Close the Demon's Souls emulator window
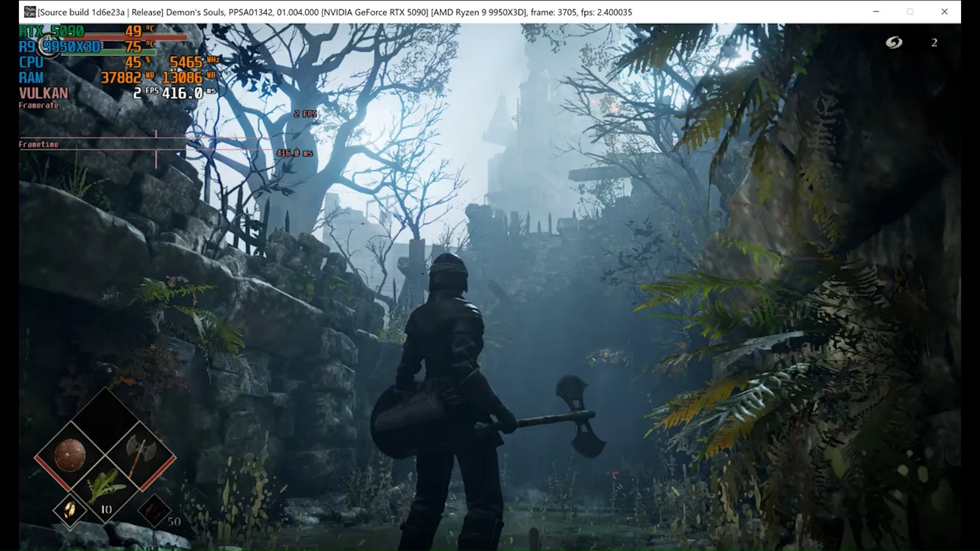 point(944,12)
